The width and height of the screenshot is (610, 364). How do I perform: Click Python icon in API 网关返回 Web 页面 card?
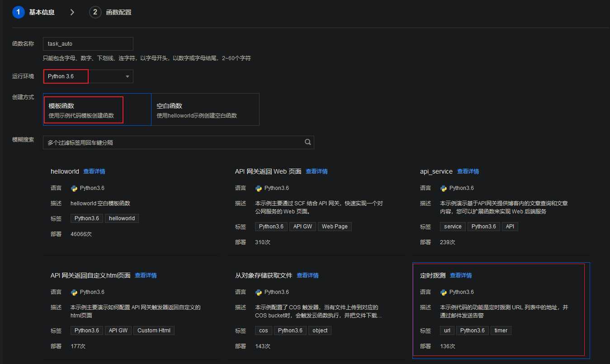(259, 188)
